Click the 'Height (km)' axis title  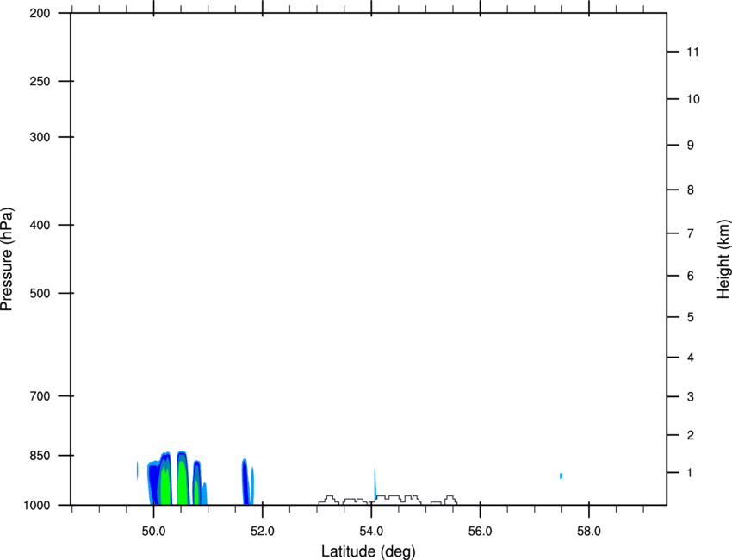[x=723, y=259]
